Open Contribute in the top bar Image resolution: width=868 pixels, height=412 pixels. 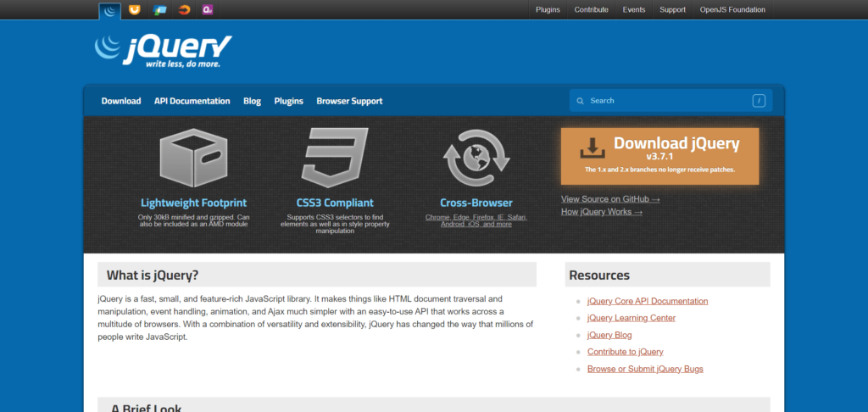tap(591, 9)
